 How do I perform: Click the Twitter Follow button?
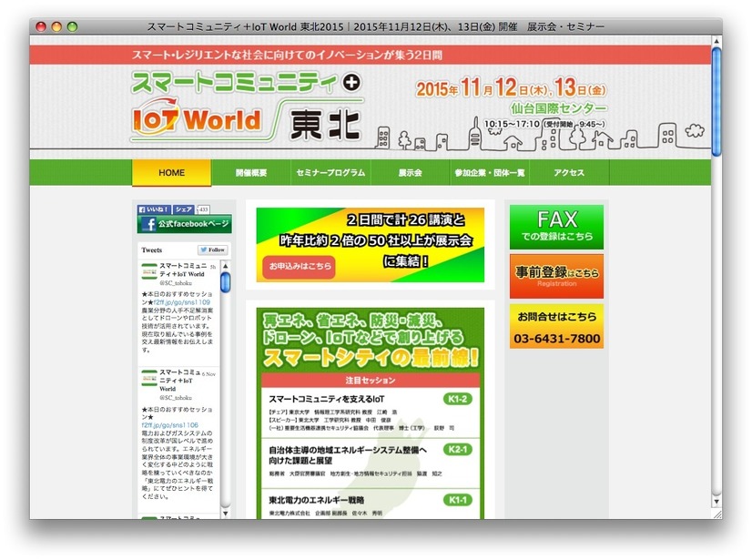(x=213, y=250)
